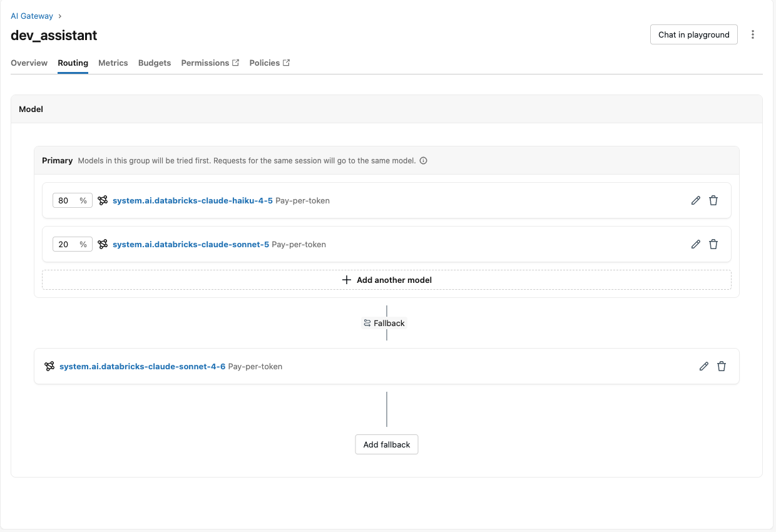Click the plus icon in Add another model

[x=347, y=280]
